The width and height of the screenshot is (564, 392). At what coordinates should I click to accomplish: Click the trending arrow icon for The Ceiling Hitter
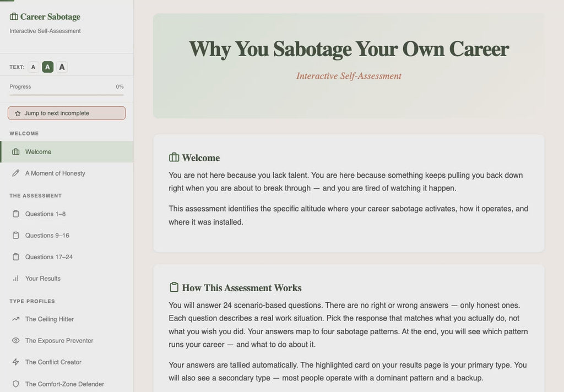pos(16,319)
